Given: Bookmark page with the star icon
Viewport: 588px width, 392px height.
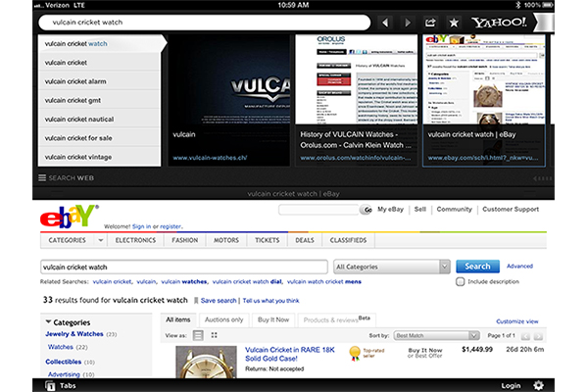Looking at the screenshot, I should [453, 22].
